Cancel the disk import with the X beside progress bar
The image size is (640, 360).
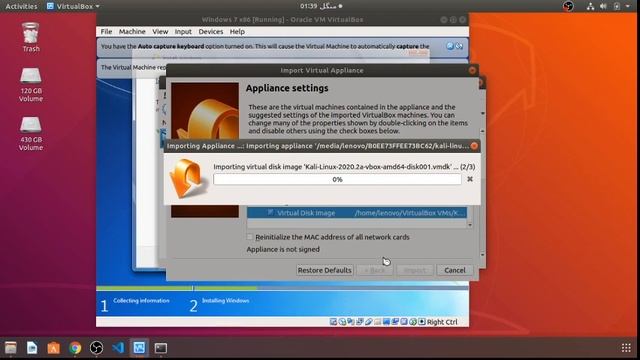(470, 179)
